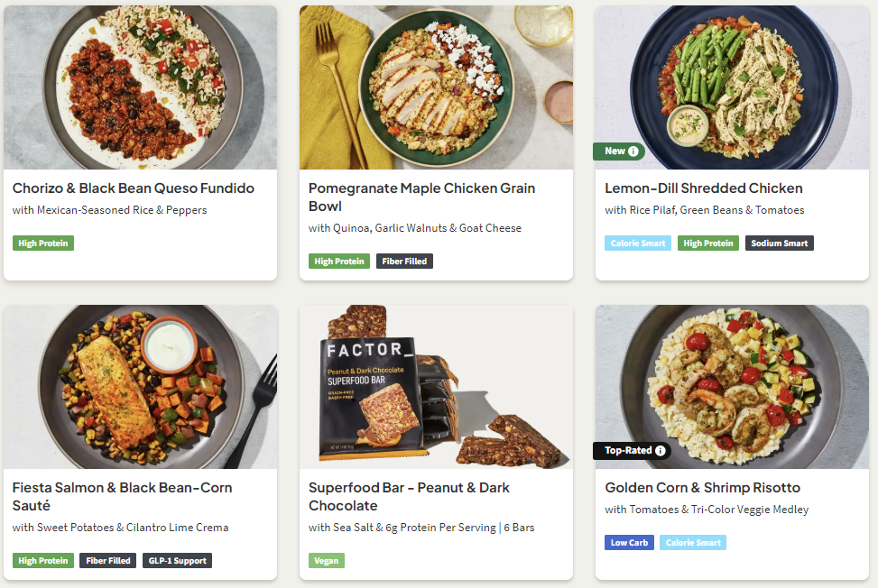Click Pomegranate Maple Chicken Grain Bowl title

click(421, 197)
